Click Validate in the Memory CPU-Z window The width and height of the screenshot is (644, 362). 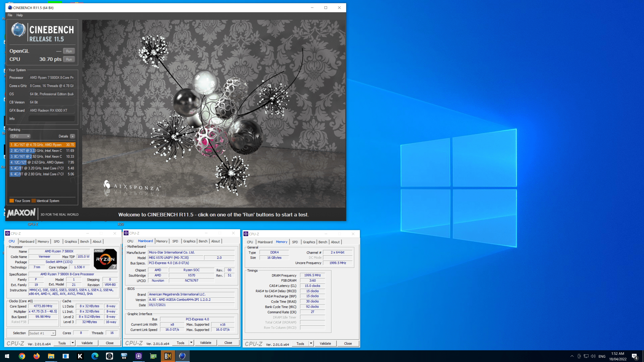325,344
